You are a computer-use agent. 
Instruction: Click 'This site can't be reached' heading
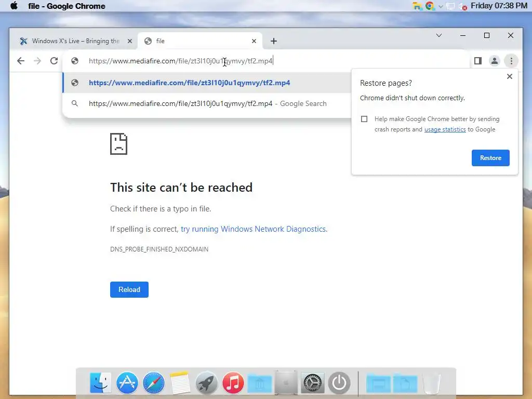click(181, 187)
